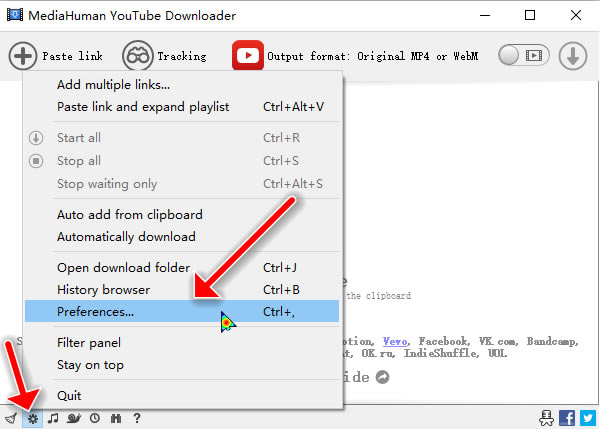This screenshot has width=600, height=429.
Task: Click the Paste link label
Action: pyautogui.click(x=72, y=56)
